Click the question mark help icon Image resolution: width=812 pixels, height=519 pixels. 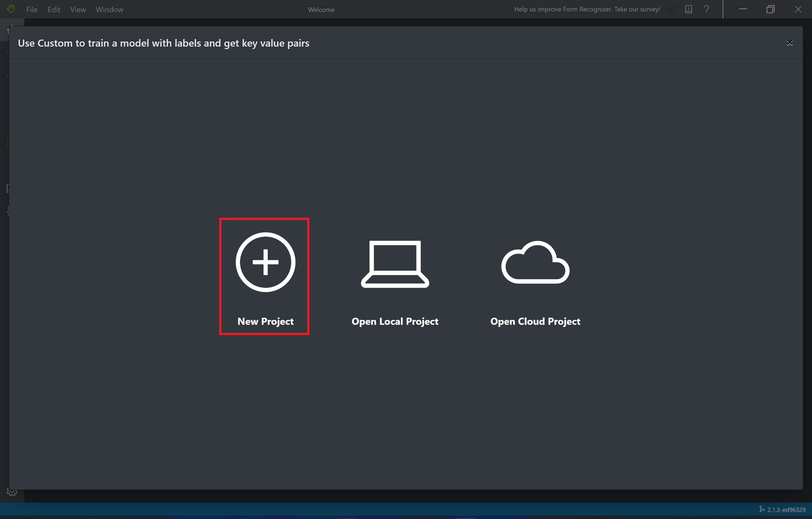706,9
